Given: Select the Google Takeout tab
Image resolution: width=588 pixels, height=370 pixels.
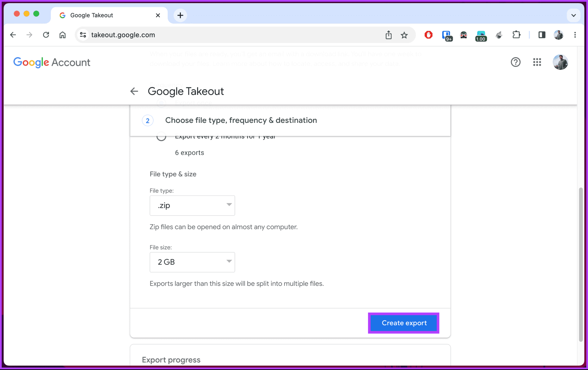Looking at the screenshot, I should tap(109, 15).
